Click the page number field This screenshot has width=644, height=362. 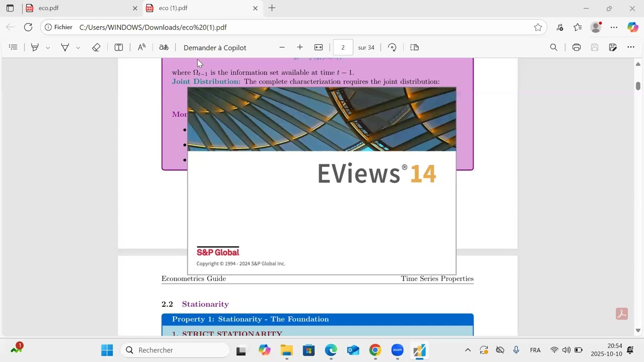(x=343, y=47)
